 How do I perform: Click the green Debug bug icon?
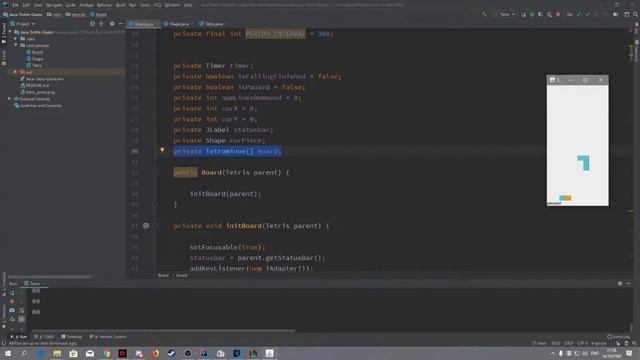[532, 14]
